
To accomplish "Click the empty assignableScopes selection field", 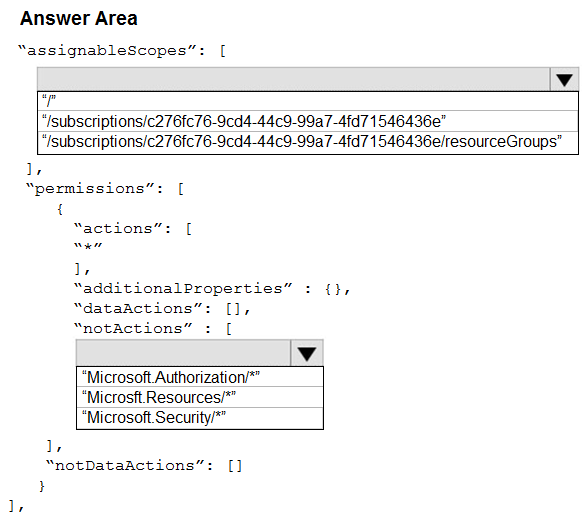I will pyautogui.click(x=294, y=79).
